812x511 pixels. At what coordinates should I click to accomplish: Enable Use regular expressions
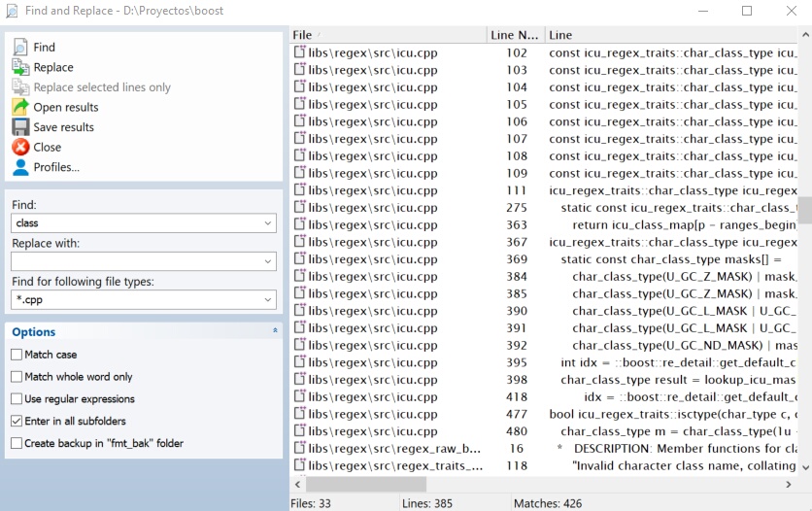click(17, 398)
